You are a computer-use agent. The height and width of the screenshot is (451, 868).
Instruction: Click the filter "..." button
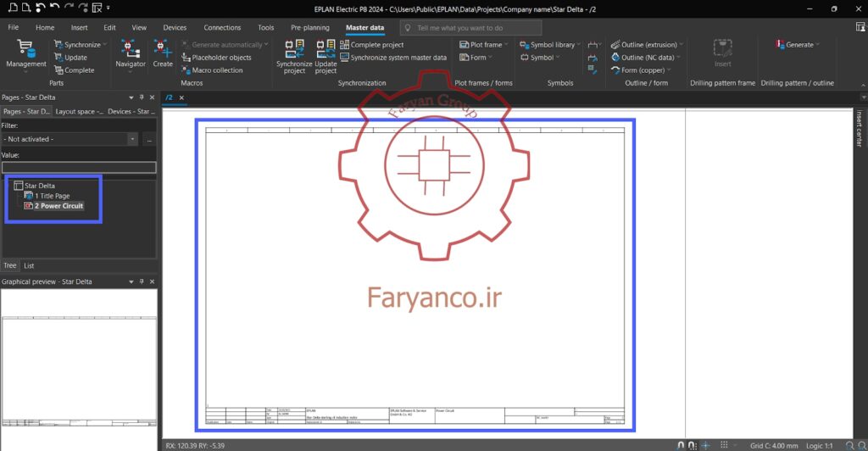[x=149, y=139]
